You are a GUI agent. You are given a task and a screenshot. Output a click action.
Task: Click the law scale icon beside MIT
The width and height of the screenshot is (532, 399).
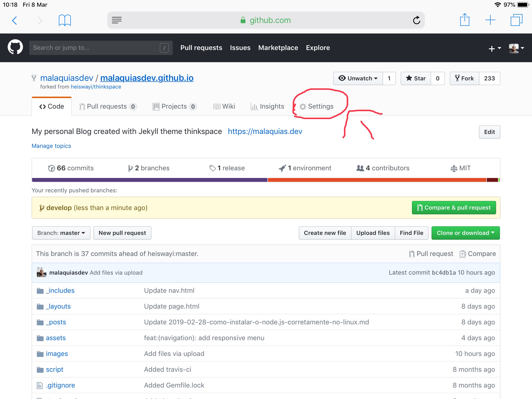(x=454, y=168)
